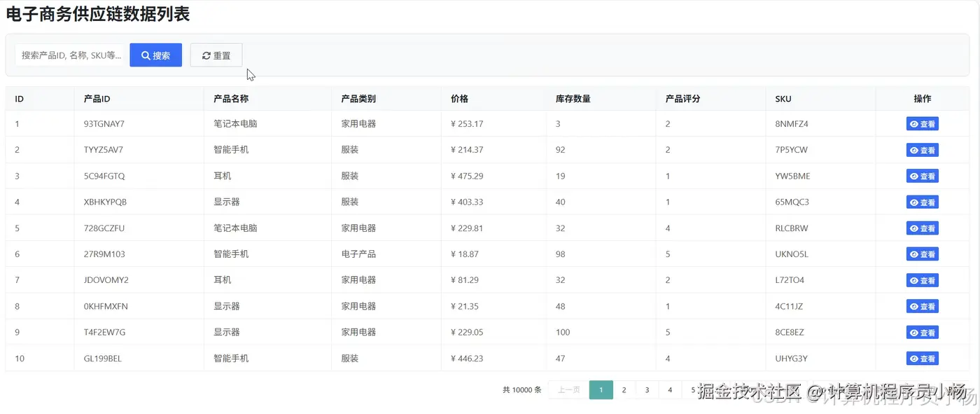The image size is (980, 414).
Task: Click the 上一页 previous page control
Action: tap(567, 389)
